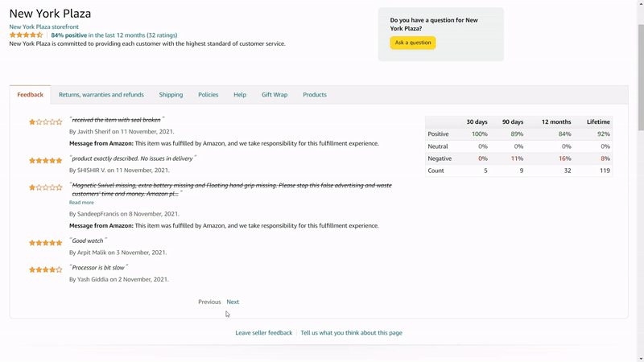The image size is (644, 362).
Task: Click the page vertical scrollbar thumb
Action: [640, 78]
